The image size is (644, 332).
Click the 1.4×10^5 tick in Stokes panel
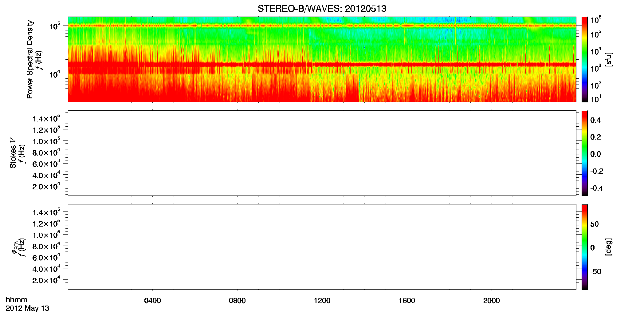click(46, 118)
